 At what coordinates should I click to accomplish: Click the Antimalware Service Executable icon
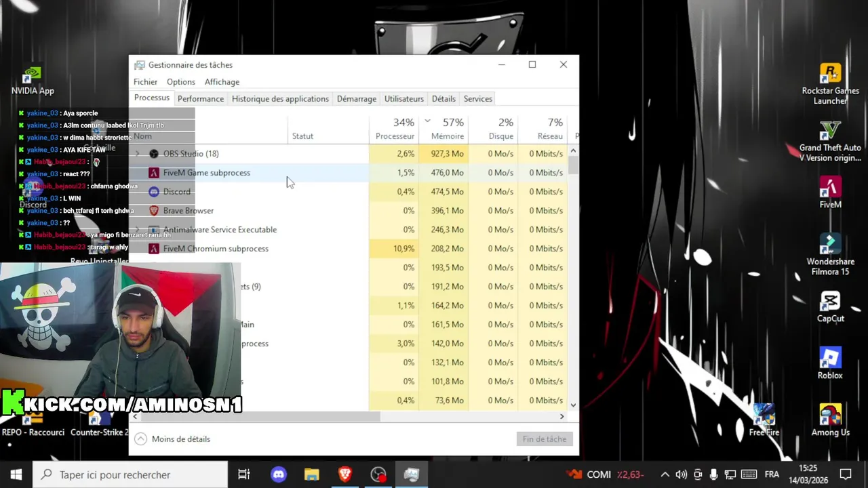click(x=154, y=230)
